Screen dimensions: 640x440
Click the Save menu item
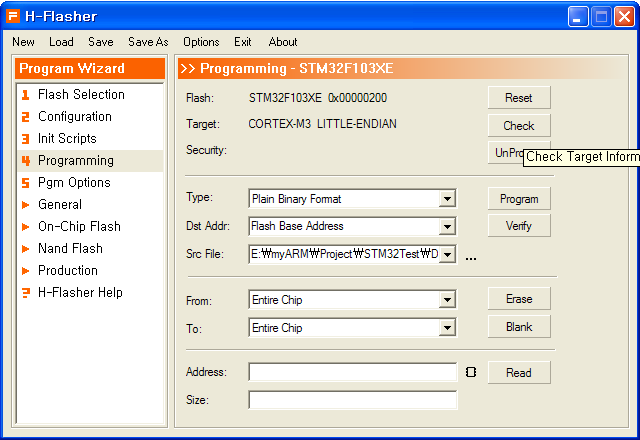tap(101, 42)
